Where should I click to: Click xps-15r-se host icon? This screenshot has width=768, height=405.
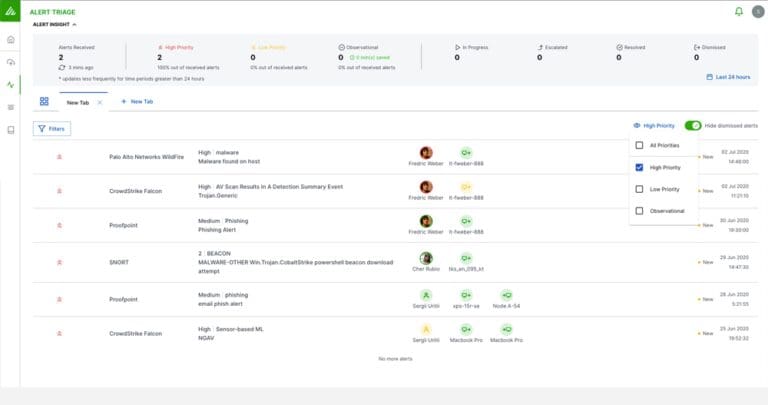[466, 295]
